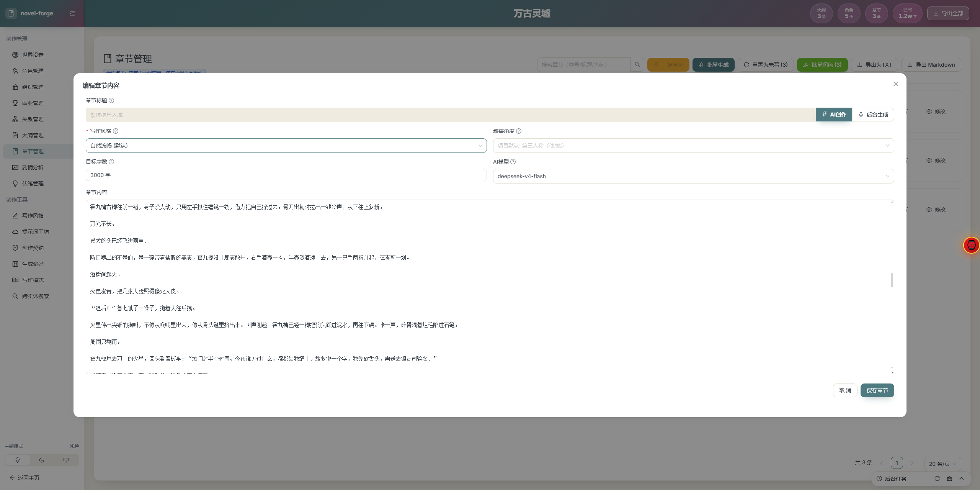The width and height of the screenshot is (980, 490).
Task: Click 导出 Markdown button
Action: (x=931, y=65)
